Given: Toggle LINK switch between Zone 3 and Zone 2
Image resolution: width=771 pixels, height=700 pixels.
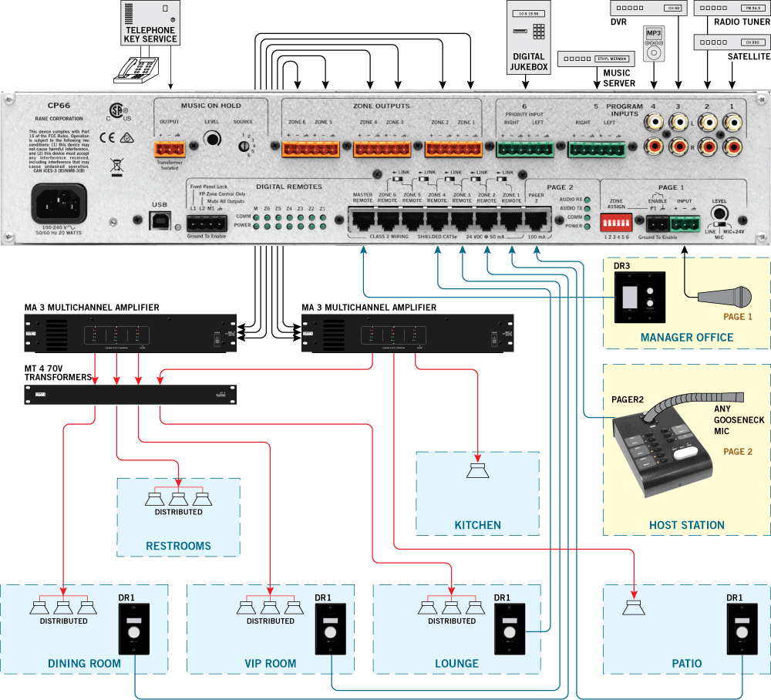Looking at the screenshot, I should click(476, 180).
